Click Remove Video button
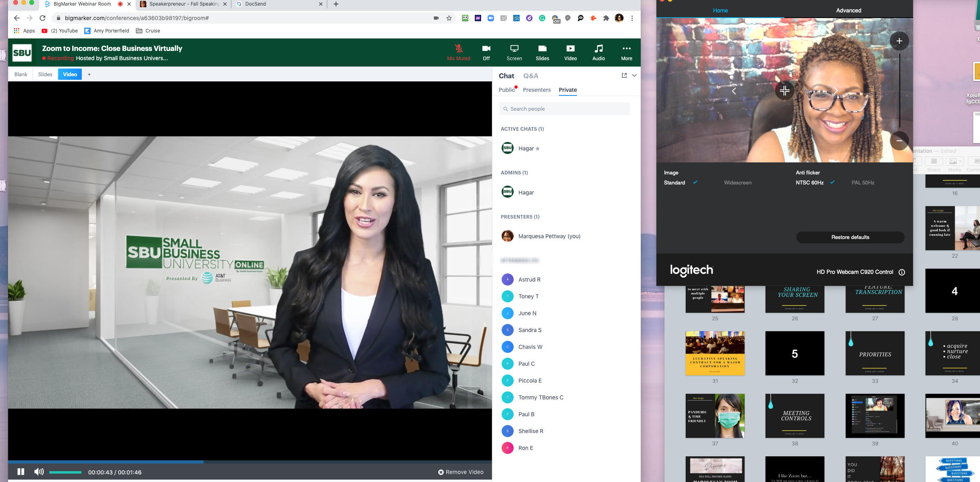Image resolution: width=980 pixels, height=482 pixels. [461, 472]
